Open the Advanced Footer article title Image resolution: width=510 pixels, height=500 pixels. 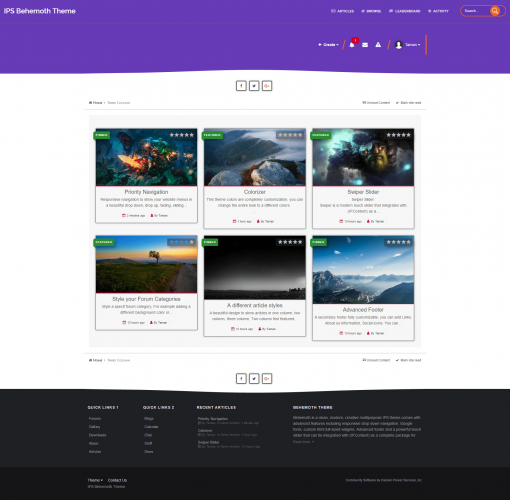pos(363,310)
